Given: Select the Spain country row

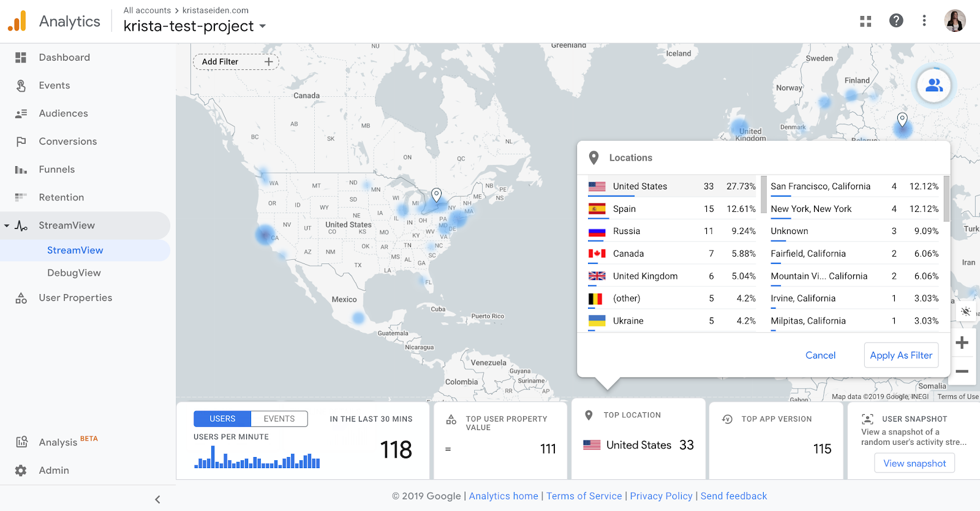Looking at the screenshot, I should pos(672,209).
